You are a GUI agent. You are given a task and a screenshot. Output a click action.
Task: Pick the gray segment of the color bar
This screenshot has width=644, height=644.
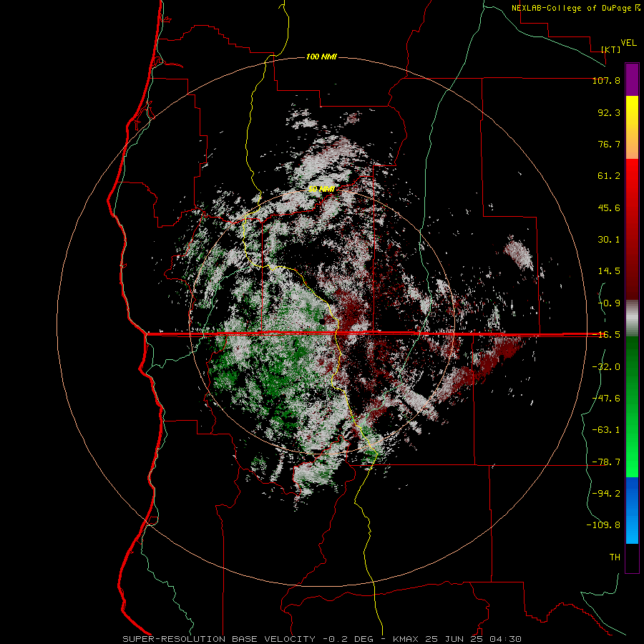click(x=632, y=318)
